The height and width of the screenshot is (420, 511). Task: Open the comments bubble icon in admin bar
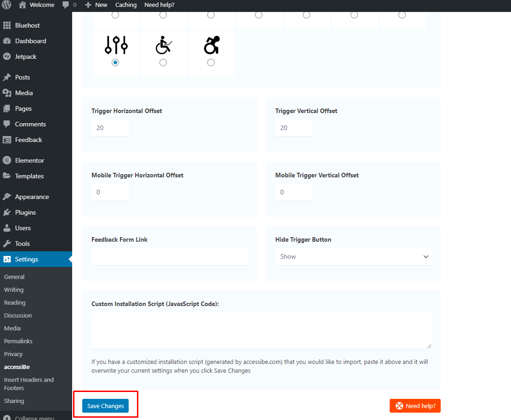[66, 5]
